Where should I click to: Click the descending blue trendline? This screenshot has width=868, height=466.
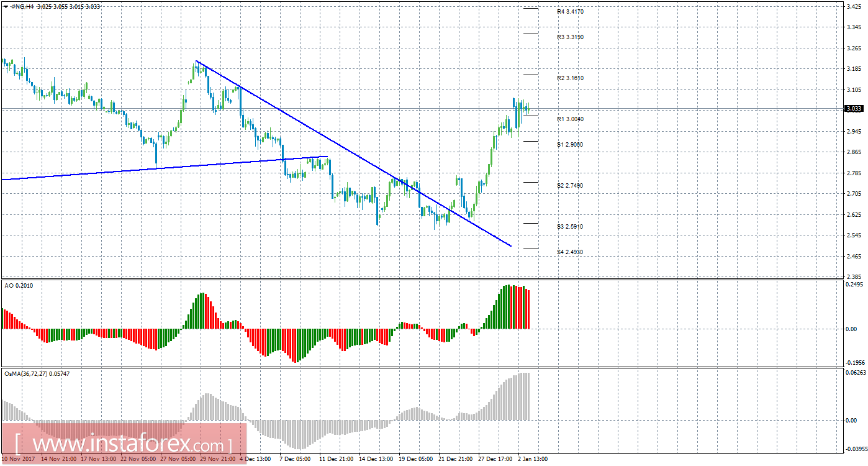pyautogui.click(x=353, y=153)
